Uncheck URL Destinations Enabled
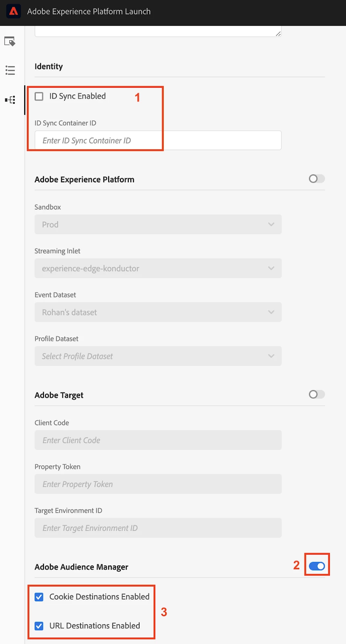Viewport: 346px width, 644px height. (x=39, y=626)
